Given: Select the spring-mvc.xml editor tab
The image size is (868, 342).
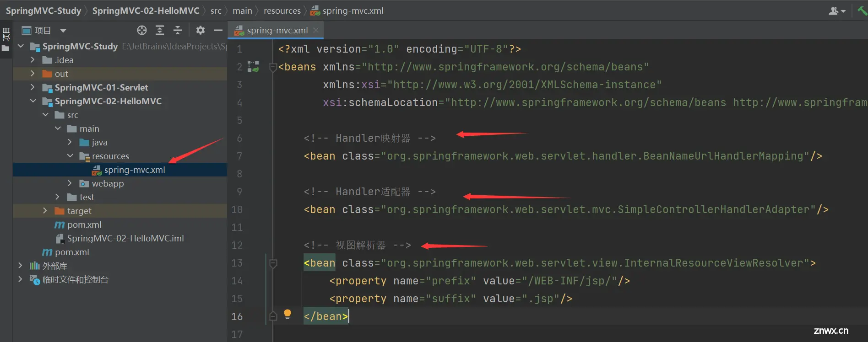Looking at the screenshot, I should pos(277,30).
